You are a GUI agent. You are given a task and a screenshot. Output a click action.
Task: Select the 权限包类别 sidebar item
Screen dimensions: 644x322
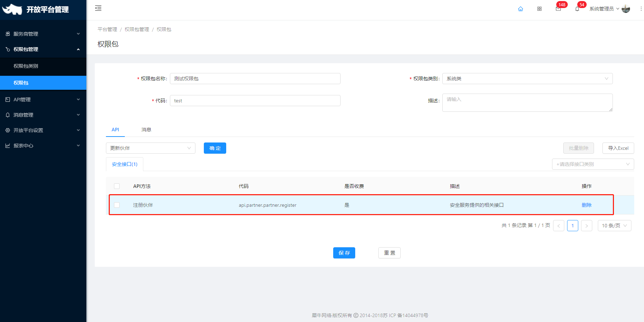[x=43, y=66]
